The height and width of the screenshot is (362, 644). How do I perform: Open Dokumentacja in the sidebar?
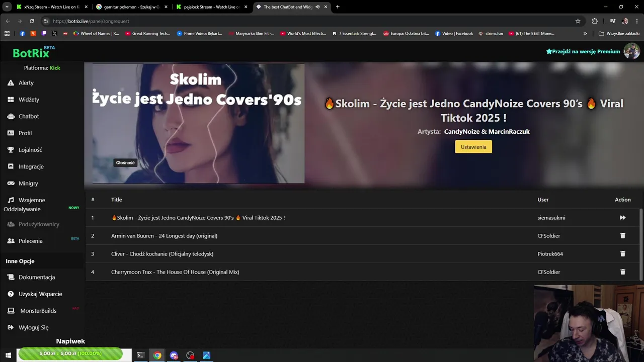pos(31,277)
